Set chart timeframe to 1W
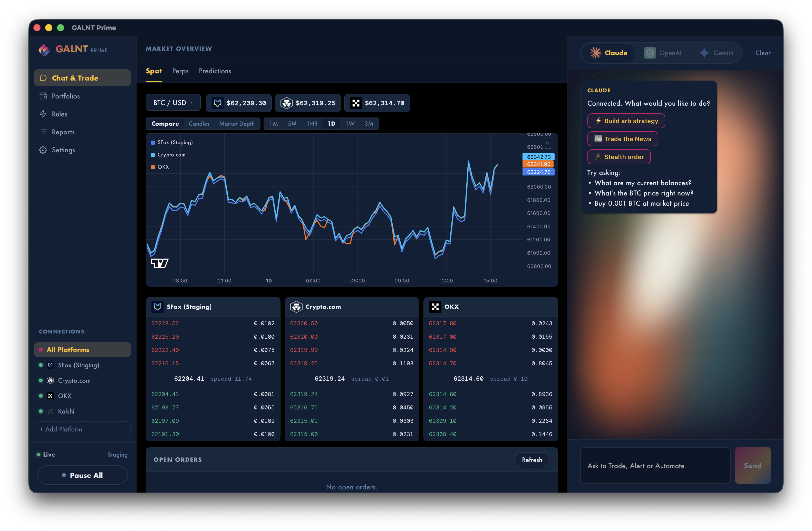 [350, 123]
